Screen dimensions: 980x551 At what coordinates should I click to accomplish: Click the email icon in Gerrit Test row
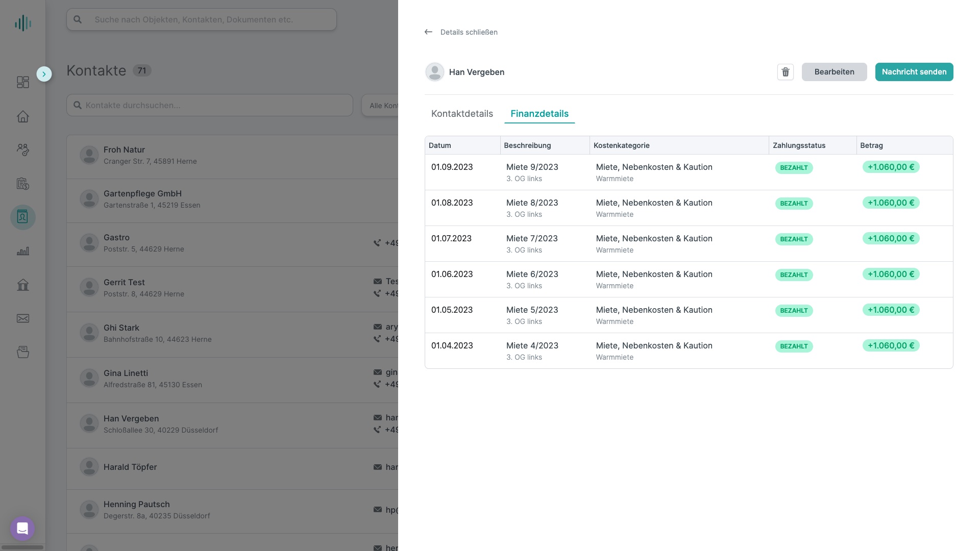[378, 281]
